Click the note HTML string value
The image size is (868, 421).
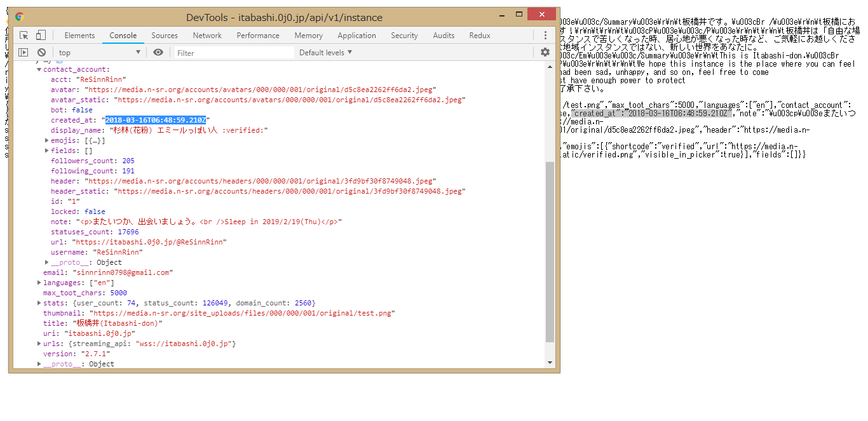point(208,222)
